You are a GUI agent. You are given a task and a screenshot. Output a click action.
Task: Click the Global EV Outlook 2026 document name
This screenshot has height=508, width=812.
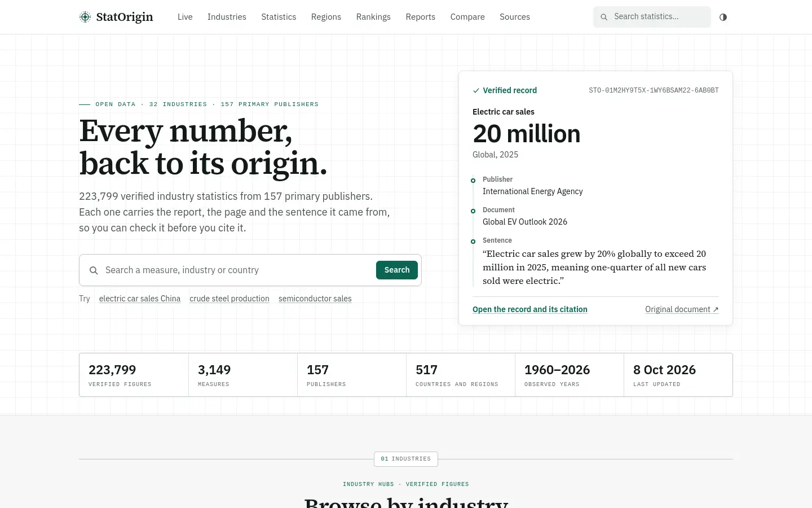(525, 222)
